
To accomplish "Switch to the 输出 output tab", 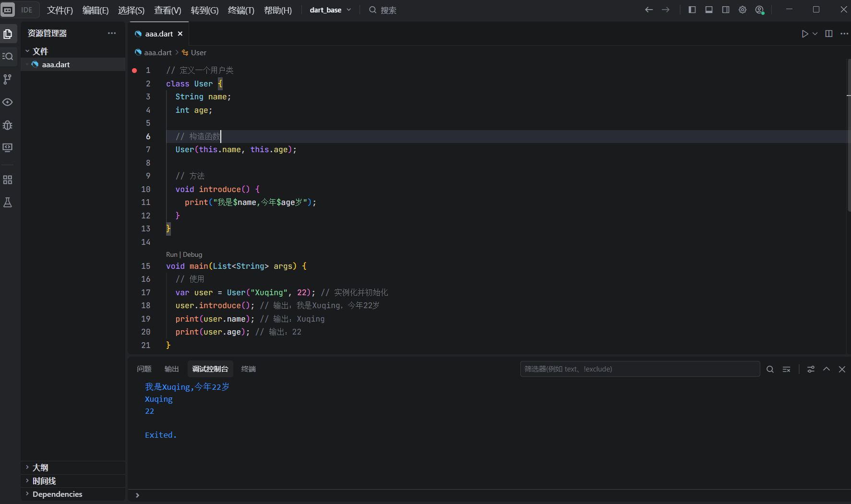I will pyautogui.click(x=171, y=369).
